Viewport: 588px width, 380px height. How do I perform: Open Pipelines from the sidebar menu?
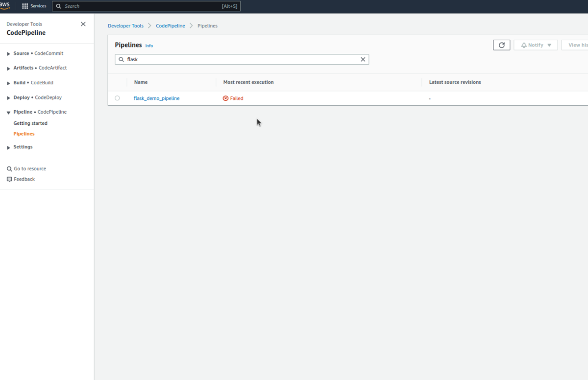pyautogui.click(x=24, y=133)
